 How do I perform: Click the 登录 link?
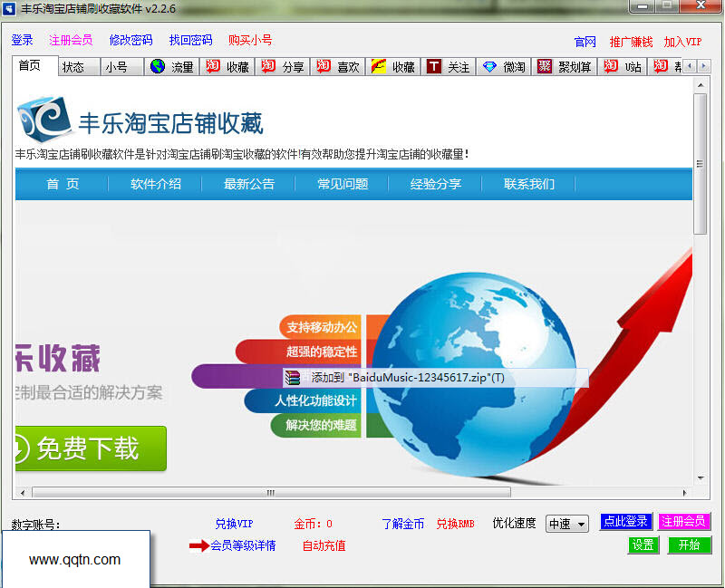point(22,40)
